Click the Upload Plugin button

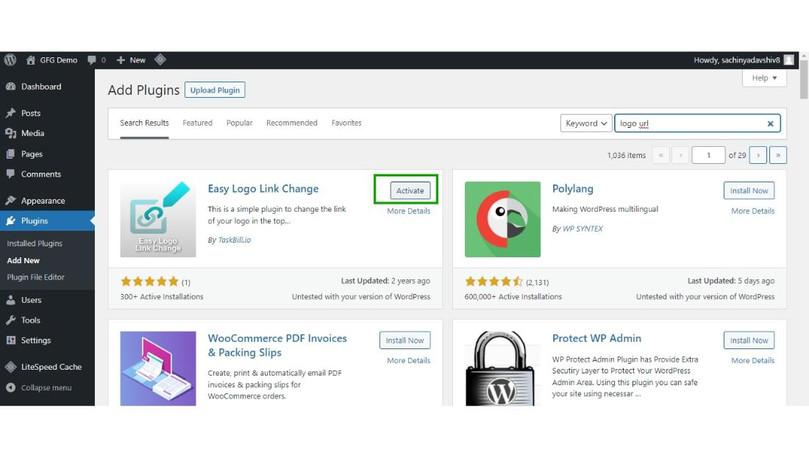(215, 90)
